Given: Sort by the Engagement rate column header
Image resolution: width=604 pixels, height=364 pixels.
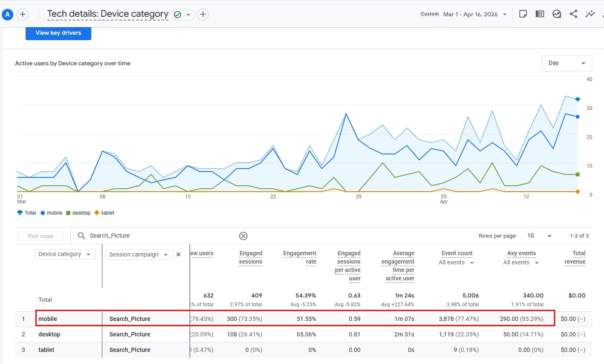Looking at the screenshot, I should pyautogui.click(x=300, y=257).
